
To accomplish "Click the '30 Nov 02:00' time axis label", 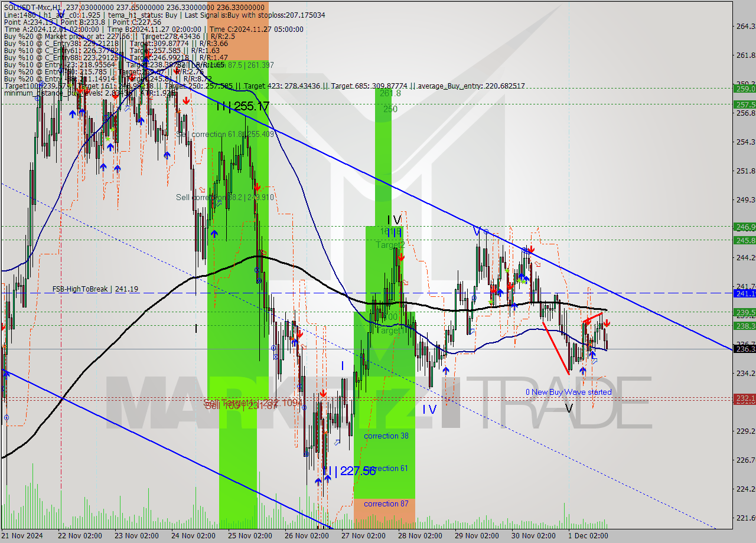I will [x=533, y=536].
